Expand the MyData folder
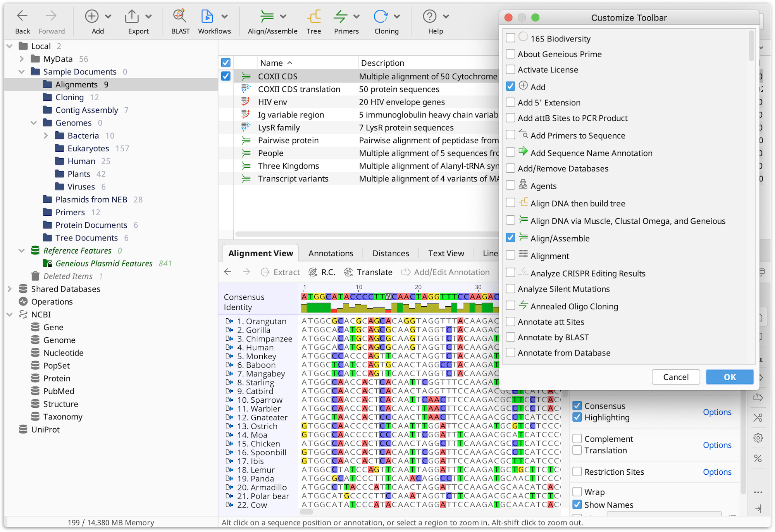This screenshot has width=775, height=532. (22, 59)
